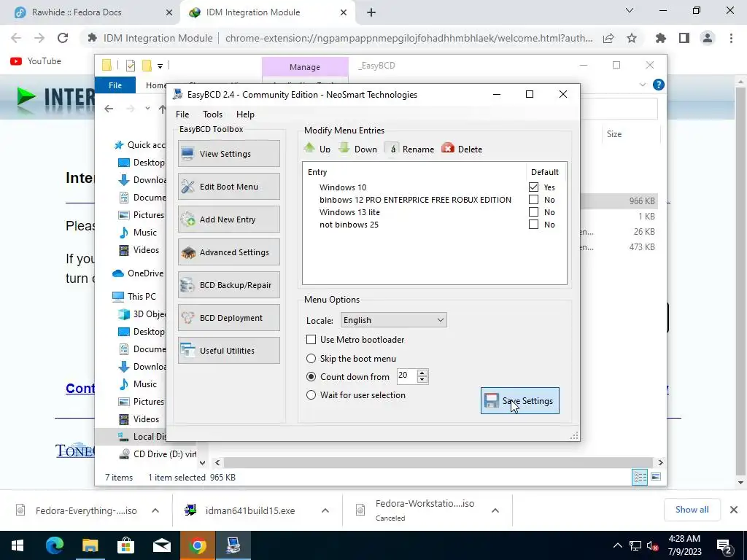Share this page icon in address bar

[608, 38]
